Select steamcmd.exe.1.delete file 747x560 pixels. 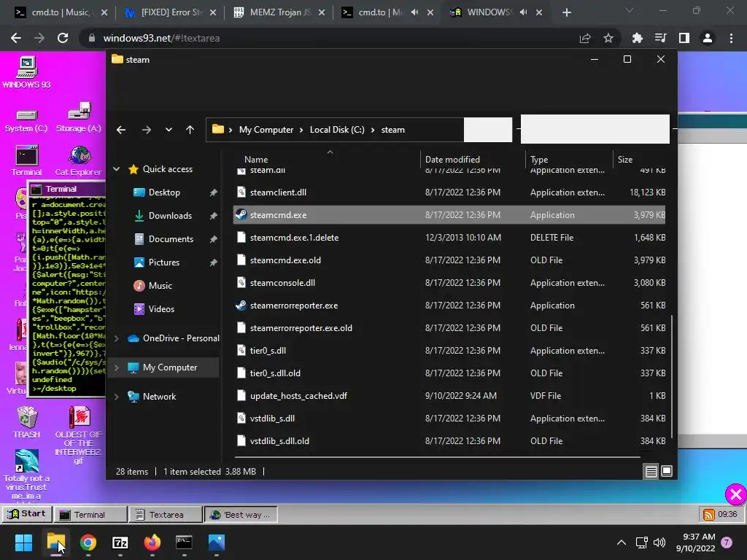[x=449, y=238]
